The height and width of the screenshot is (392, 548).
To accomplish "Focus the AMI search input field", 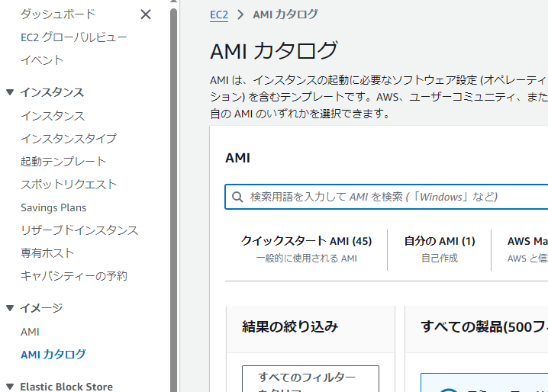I will 386,197.
